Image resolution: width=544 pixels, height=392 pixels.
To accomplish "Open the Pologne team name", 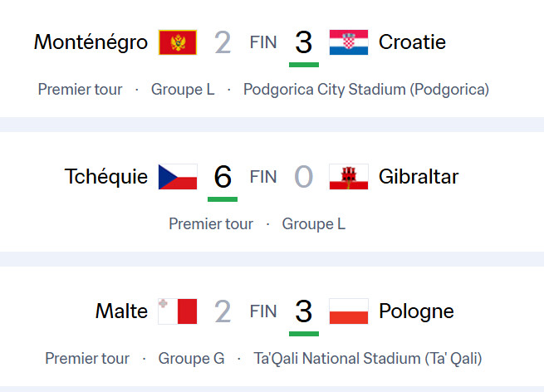I will (x=416, y=311).
